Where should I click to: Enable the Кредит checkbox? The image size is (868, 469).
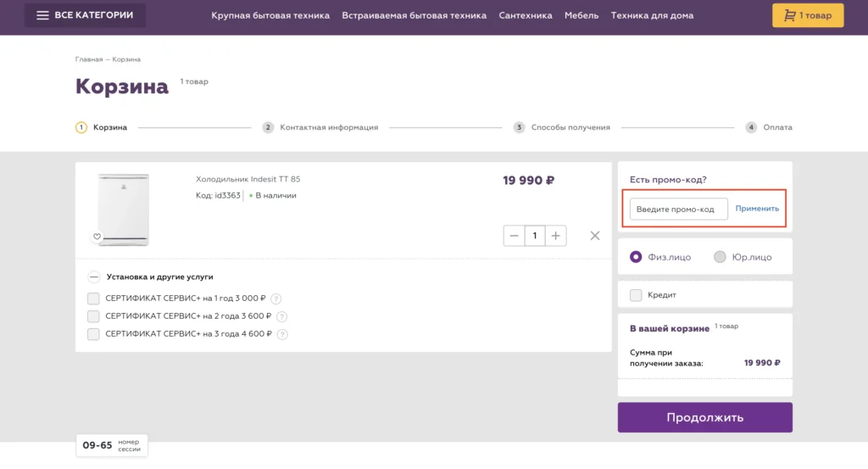(636, 295)
